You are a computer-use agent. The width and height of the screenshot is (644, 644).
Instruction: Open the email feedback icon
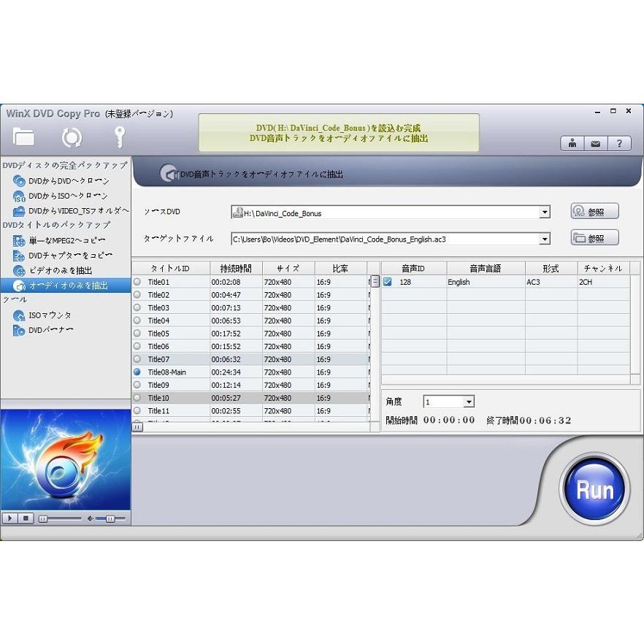tap(595, 143)
